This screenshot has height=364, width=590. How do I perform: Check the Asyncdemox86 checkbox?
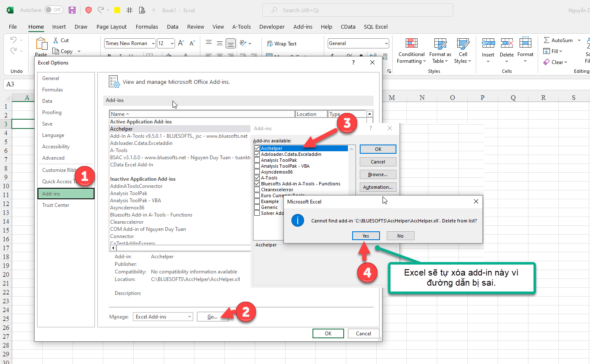point(257,172)
